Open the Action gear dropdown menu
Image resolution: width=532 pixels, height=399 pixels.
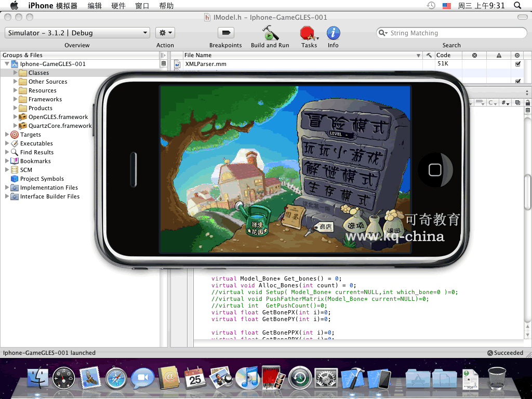pyautogui.click(x=165, y=33)
